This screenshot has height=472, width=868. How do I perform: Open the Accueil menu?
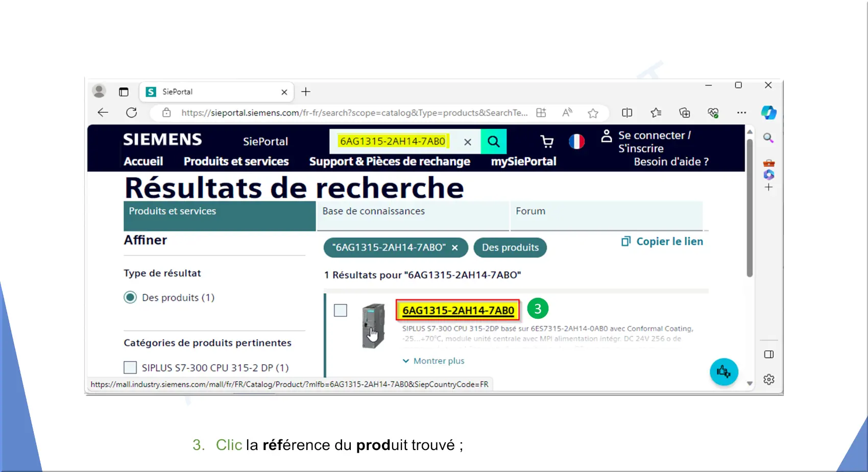tap(143, 161)
